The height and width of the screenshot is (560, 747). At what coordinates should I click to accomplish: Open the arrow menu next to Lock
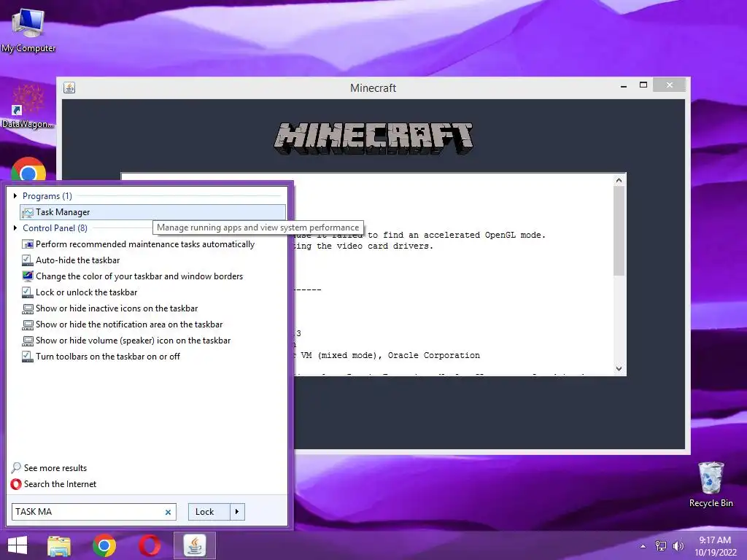(237, 511)
